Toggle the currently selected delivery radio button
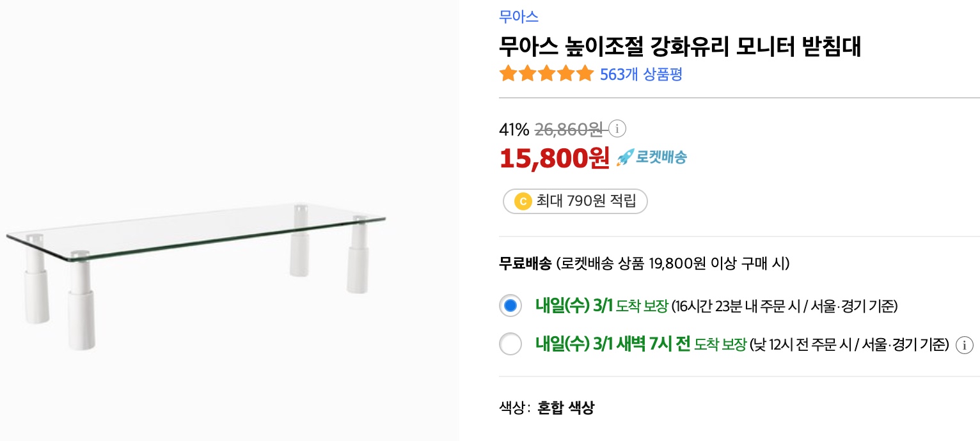 [x=510, y=306]
